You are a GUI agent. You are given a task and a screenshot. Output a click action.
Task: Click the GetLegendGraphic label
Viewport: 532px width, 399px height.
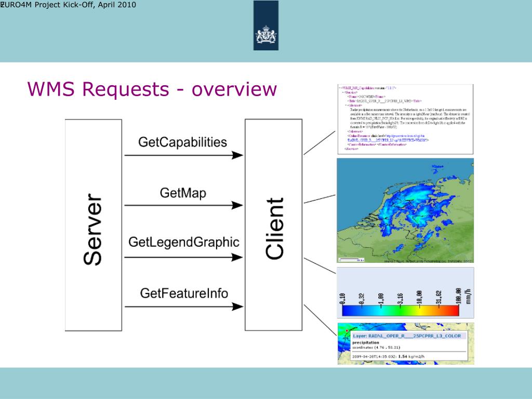183,242
